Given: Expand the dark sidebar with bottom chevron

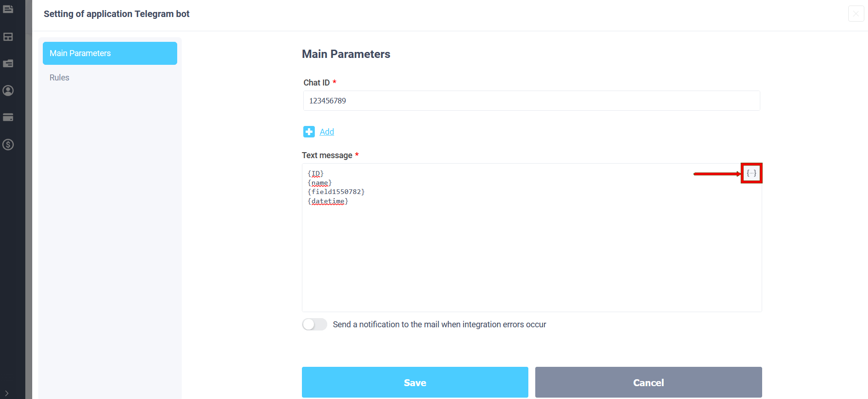Looking at the screenshot, I should click(x=7, y=393).
